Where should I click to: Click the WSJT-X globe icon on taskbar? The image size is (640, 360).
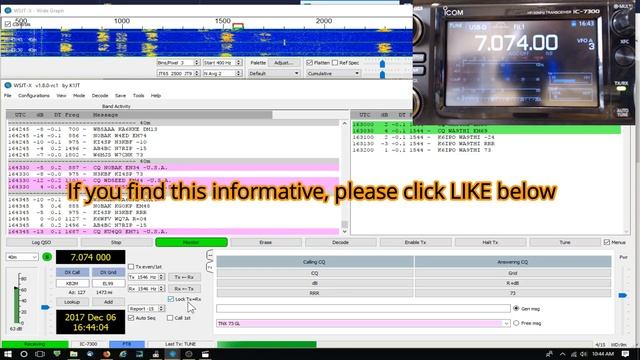172,354
